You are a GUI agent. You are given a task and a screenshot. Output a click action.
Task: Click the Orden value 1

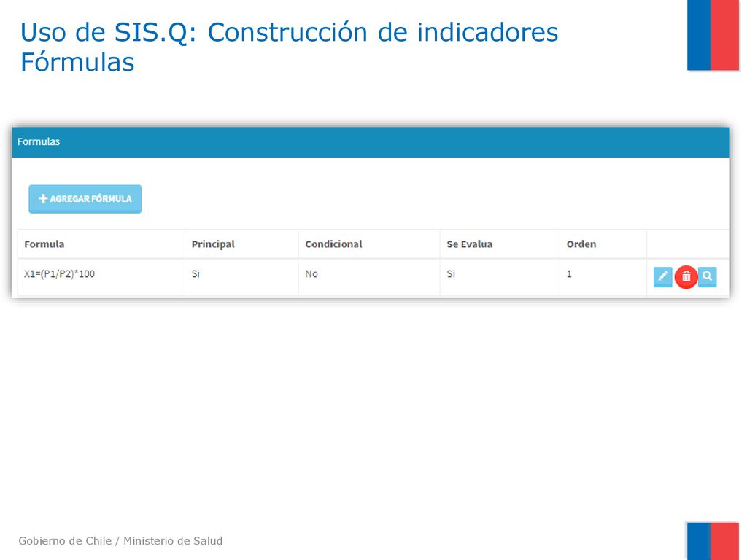[569, 274]
